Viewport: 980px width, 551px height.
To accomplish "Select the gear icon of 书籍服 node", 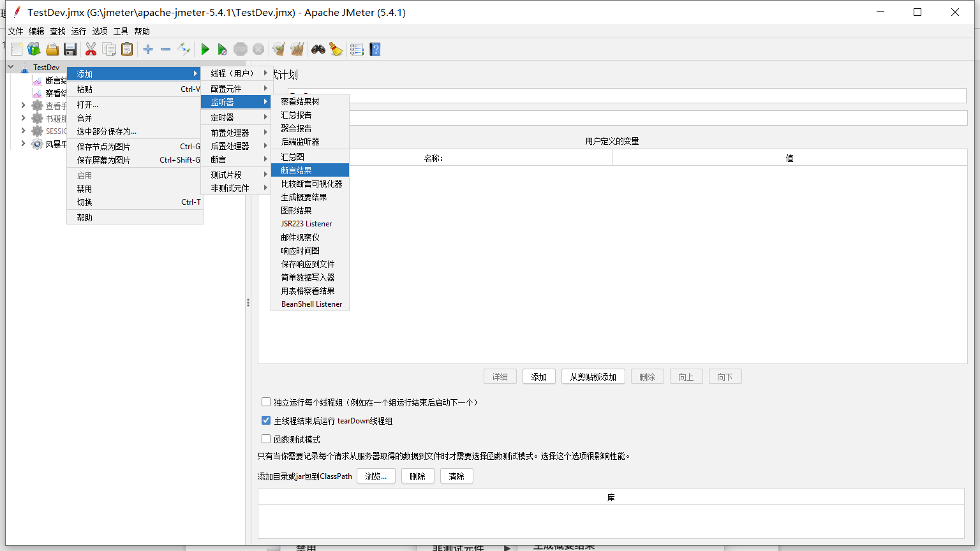I will coord(38,119).
